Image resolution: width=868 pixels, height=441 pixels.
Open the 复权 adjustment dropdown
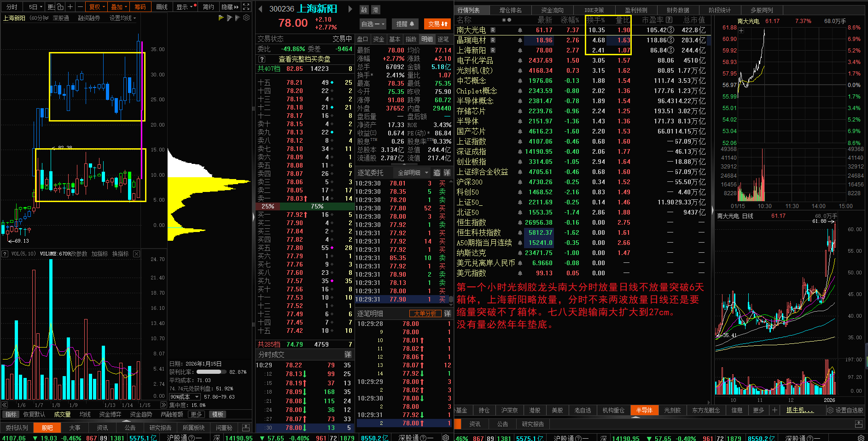pos(97,7)
